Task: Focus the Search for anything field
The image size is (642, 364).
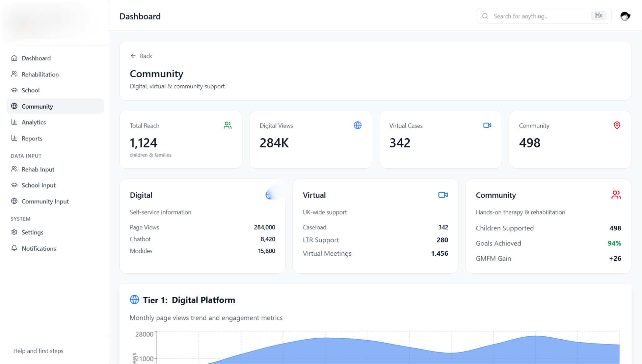Action: (x=540, y=16)
